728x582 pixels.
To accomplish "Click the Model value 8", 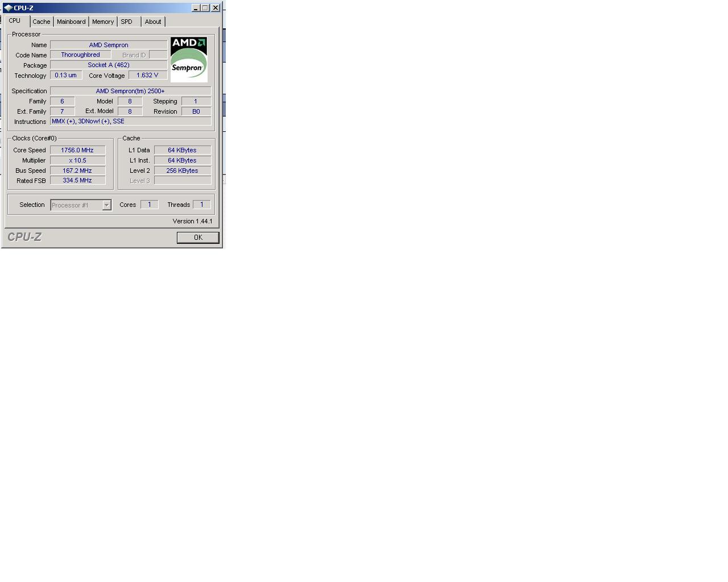I will pyautogui.click(x=130, y=101).
